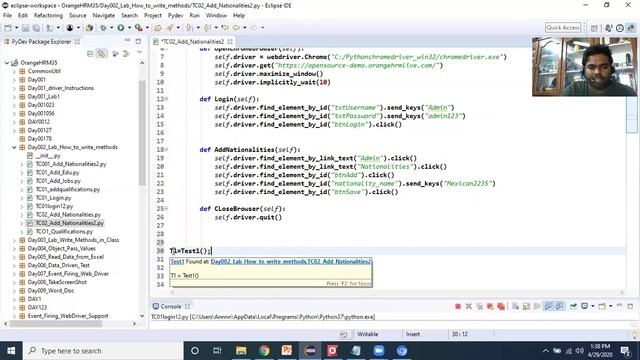Select the Console tab
The image size is (640, 360).
point(171,307)
